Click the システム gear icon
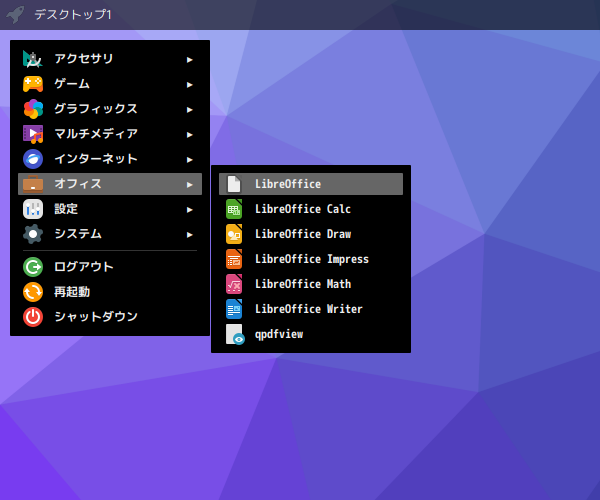Image resolution: width=600 pixels, height=500 pixels. [33, 234]
